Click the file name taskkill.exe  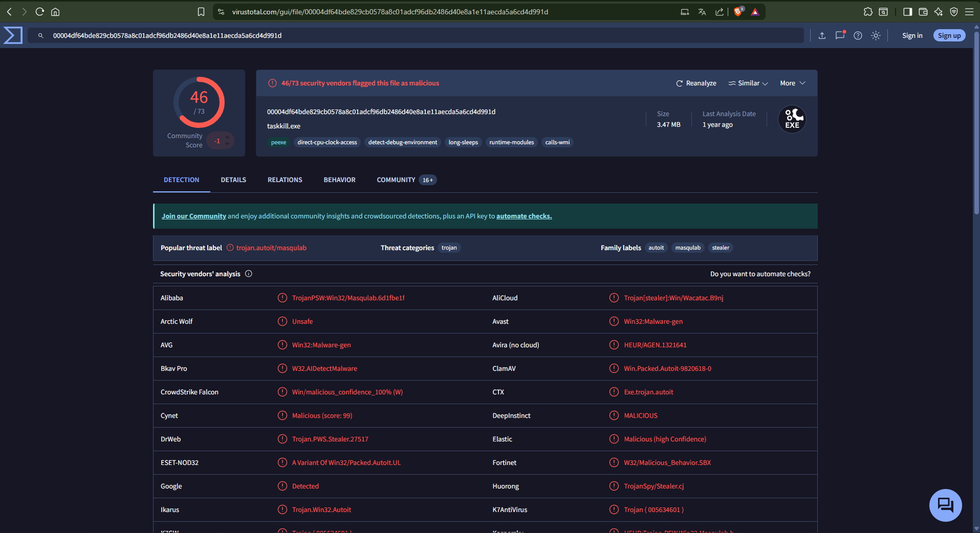[x=284, y=126]
